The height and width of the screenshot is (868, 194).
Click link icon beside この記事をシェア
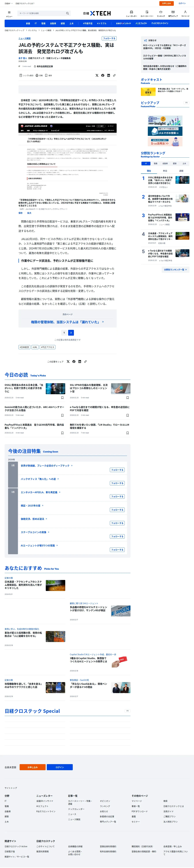[85, 362]
